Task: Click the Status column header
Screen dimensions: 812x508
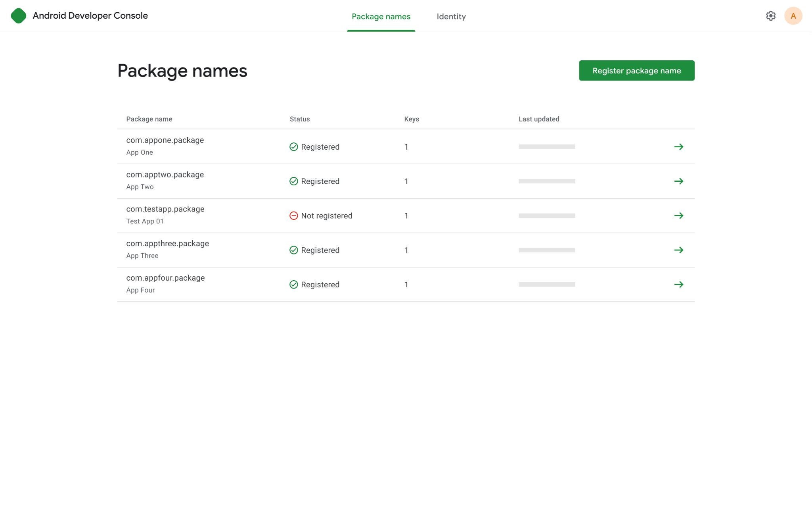Action: click(x=299, y=119)
